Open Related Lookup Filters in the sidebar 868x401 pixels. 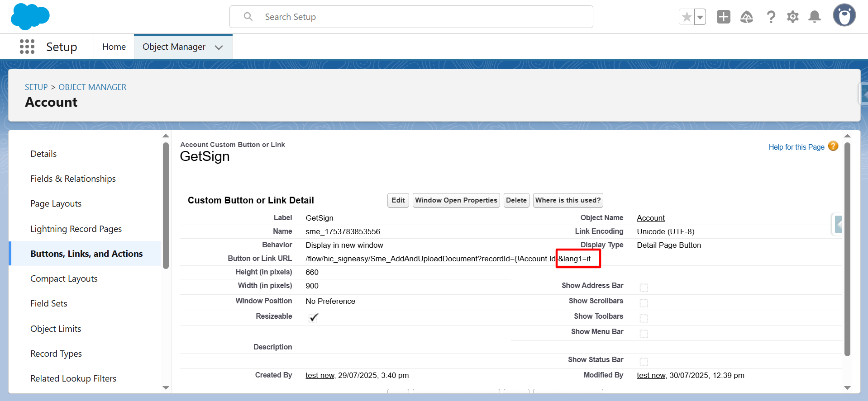(x=73, y=378)
